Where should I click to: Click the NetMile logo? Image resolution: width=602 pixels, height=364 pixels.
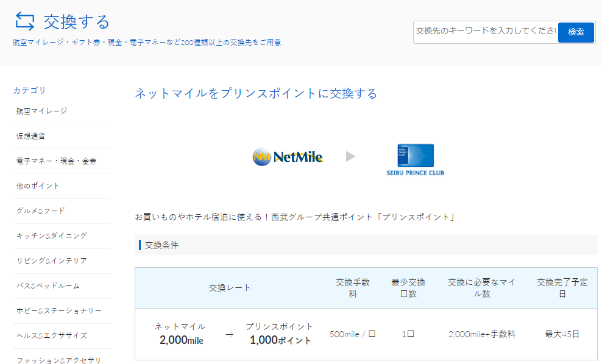pos(288,157)
